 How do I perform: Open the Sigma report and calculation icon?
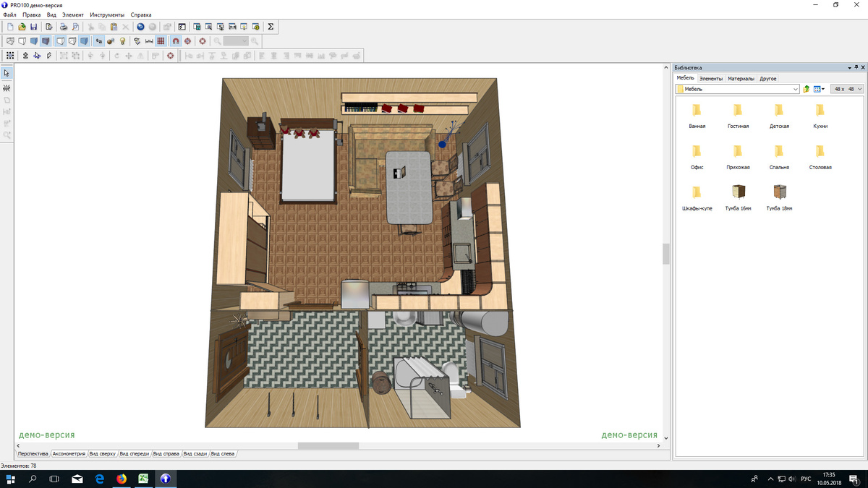pos(271,27)
